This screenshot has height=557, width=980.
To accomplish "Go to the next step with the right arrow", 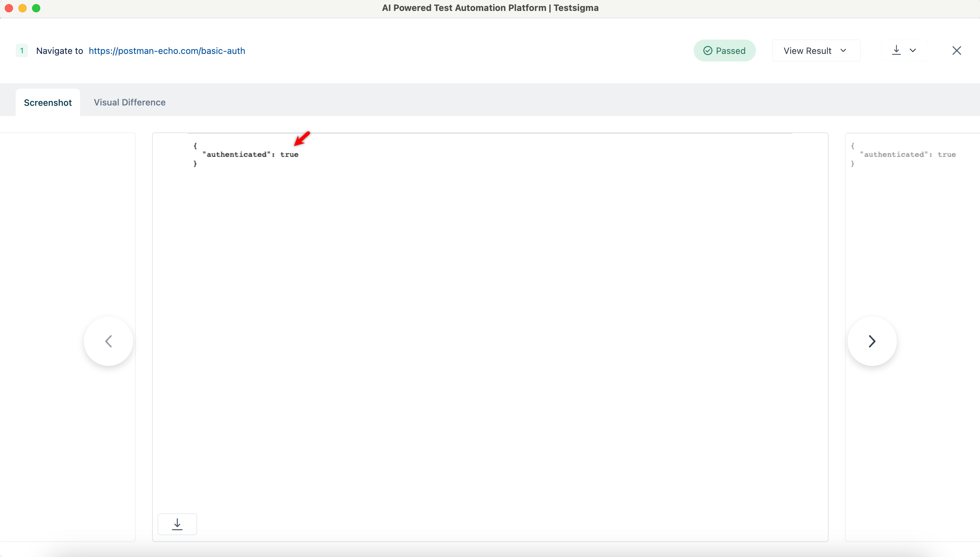I will [872, 341].
